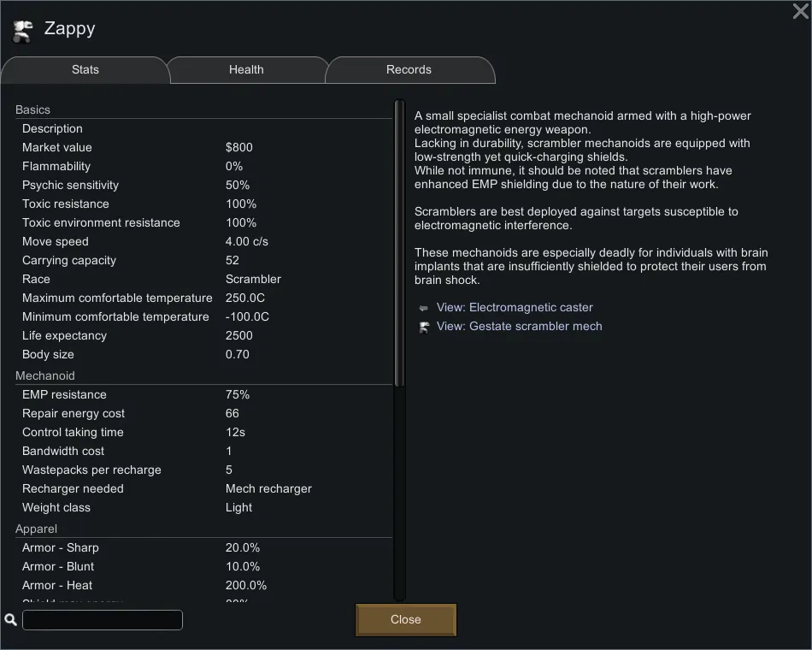The image size is (812, 650).
Task: Click the Gestate scrambler mech icon
Action: tap(423, 327)
